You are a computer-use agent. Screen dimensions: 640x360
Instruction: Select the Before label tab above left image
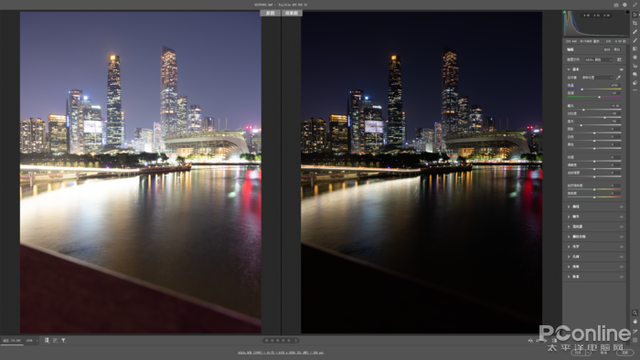pos(270,13)
